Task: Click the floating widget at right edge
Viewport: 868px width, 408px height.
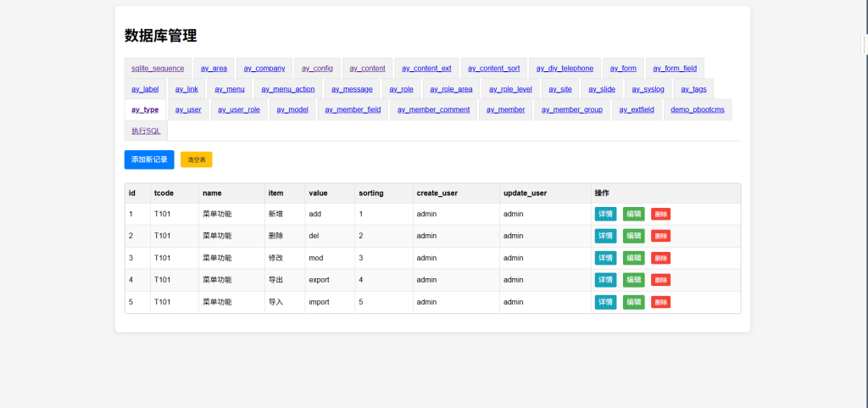Action: coord(864,45)
